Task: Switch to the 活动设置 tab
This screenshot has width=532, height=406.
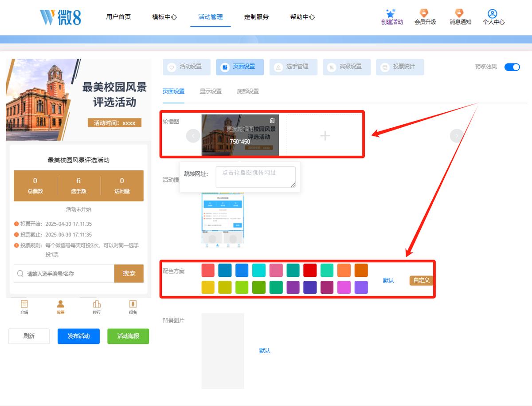Action: coord(187,67)
